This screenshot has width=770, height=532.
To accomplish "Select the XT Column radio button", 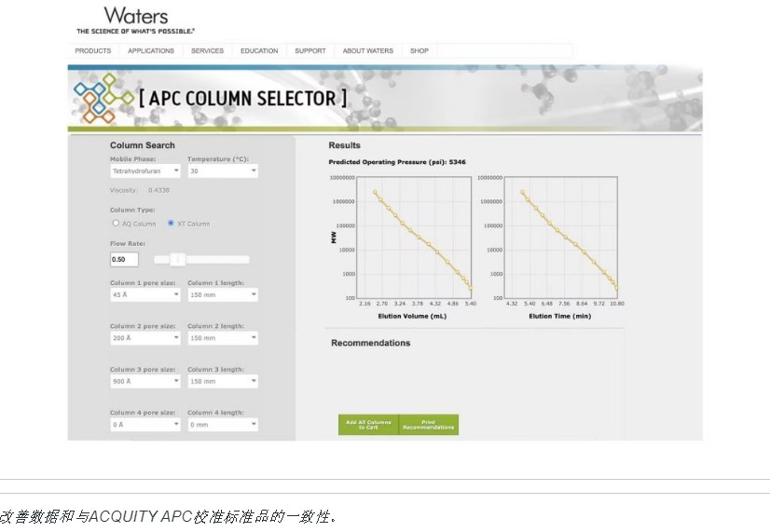I will [171, 224].
